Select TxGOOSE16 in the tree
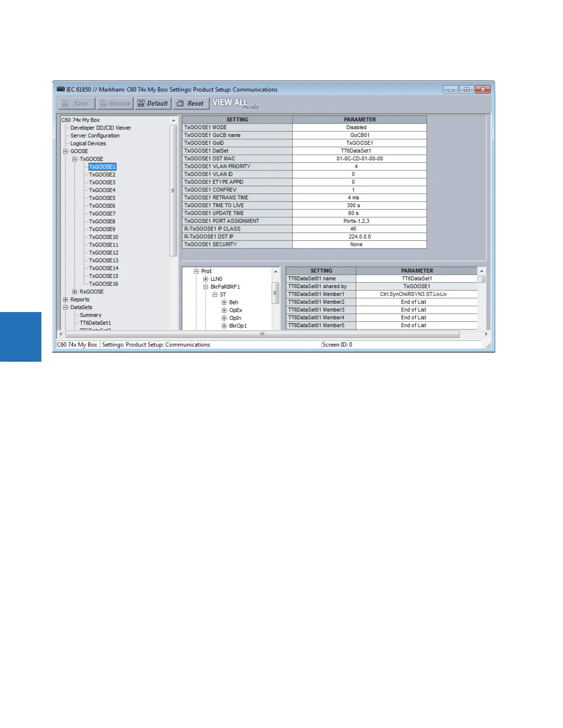The image size is (563, 728). pyautogui.click(x=103, y=284)
